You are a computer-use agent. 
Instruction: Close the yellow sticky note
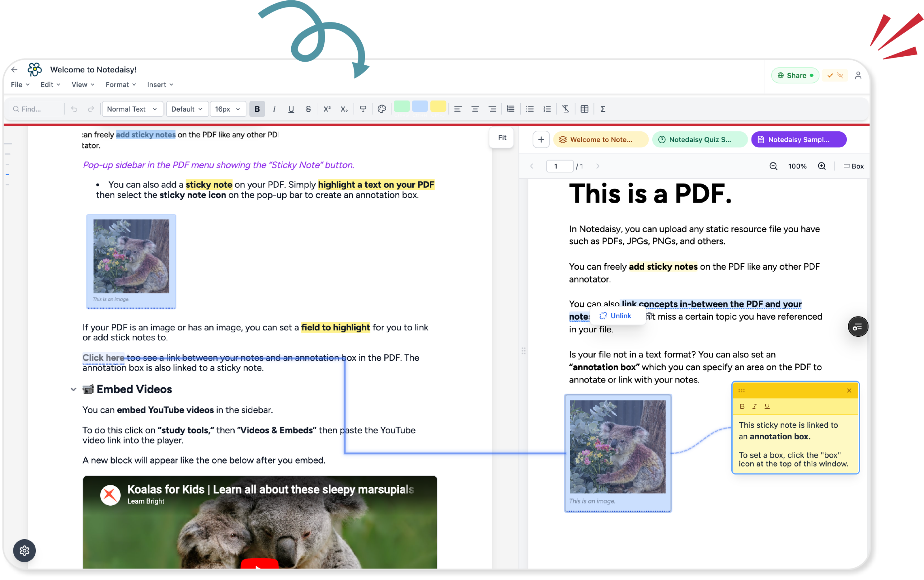click(849, 391)
